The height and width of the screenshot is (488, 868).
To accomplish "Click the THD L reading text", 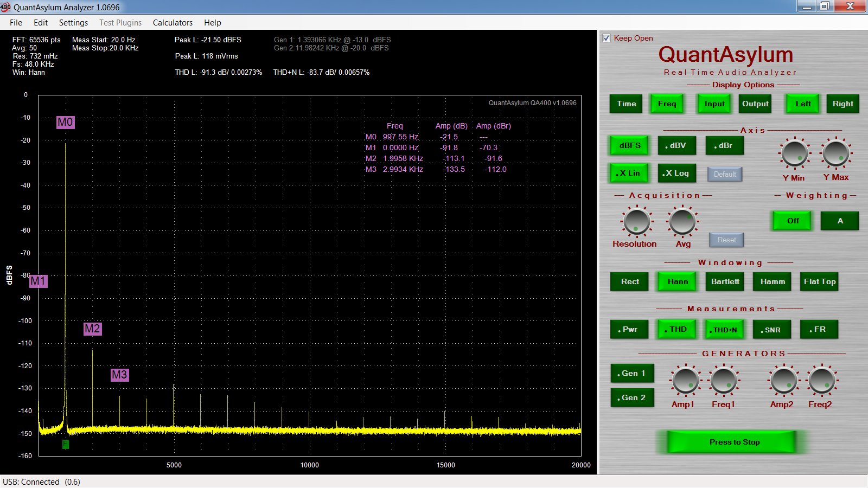I will 218,72.
